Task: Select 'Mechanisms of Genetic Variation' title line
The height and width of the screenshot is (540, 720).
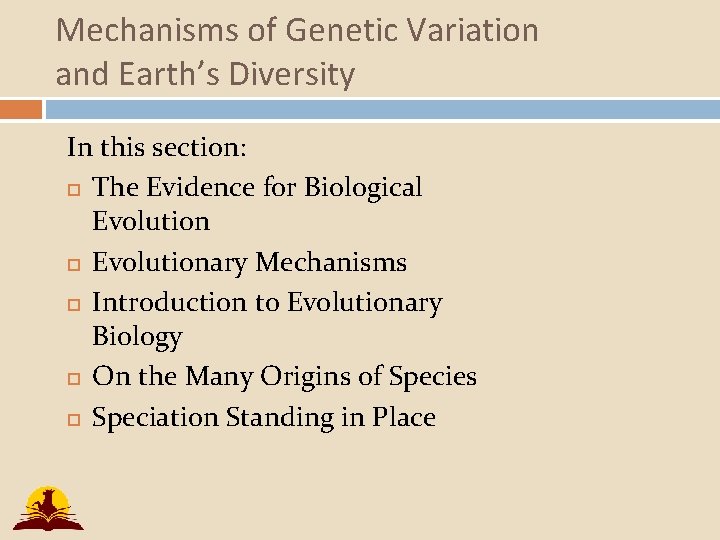Action: [297, 30]
